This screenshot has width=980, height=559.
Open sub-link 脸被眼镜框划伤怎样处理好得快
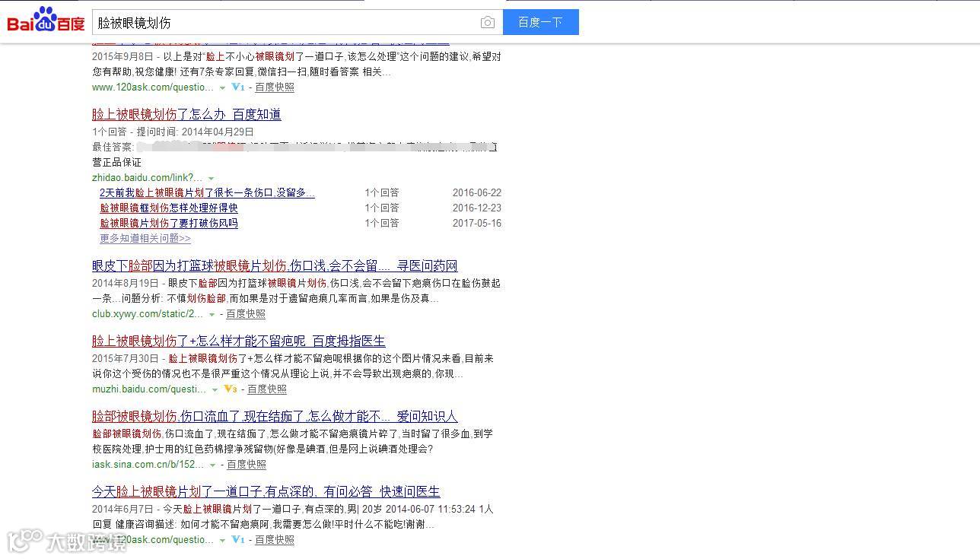pyautogui.click(x=169, y=208)
